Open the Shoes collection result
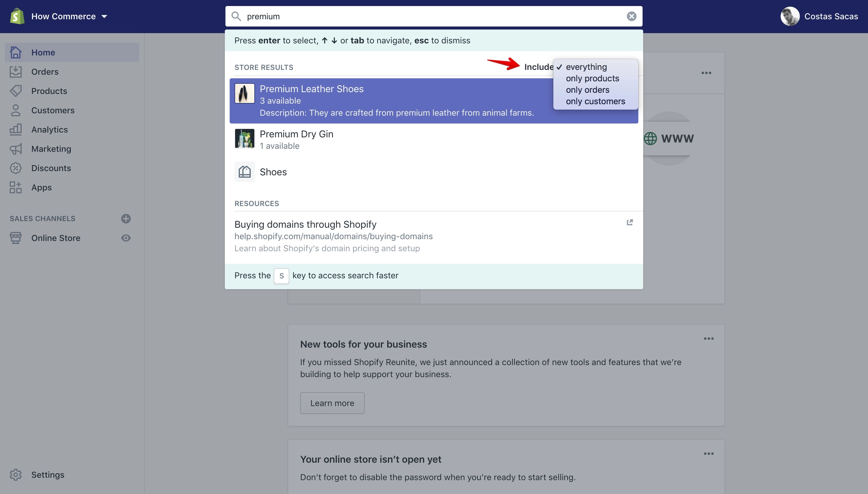The width and height of the screenshot is (868, 494). point(433,172)
